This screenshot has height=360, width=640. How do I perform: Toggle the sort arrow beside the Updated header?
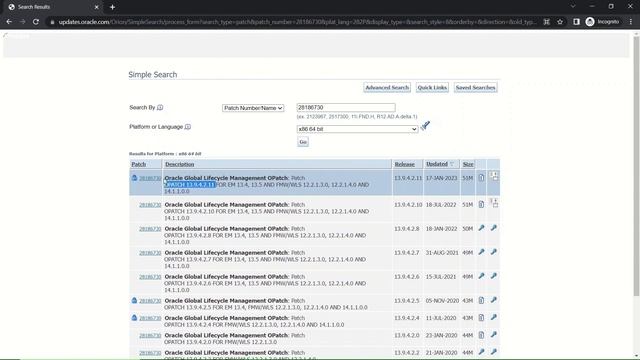[x=452, y=164]
